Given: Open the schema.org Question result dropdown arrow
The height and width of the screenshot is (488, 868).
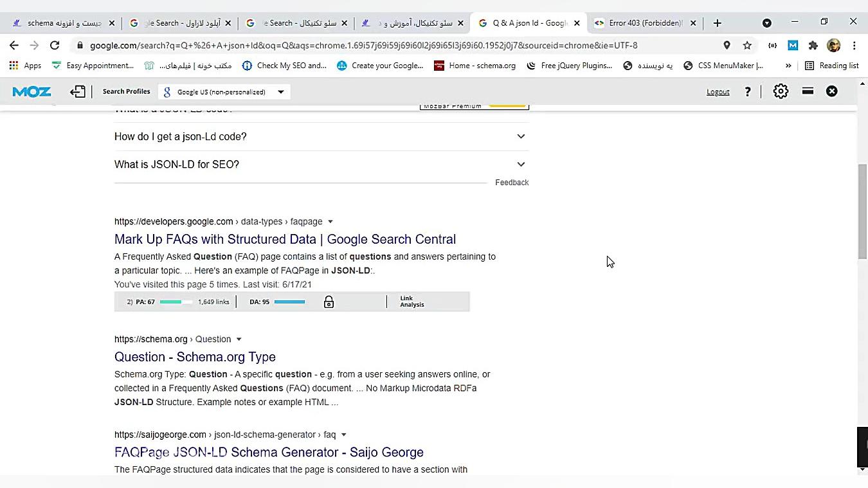Looking at the screenshot, I should [x=239, y=339].
